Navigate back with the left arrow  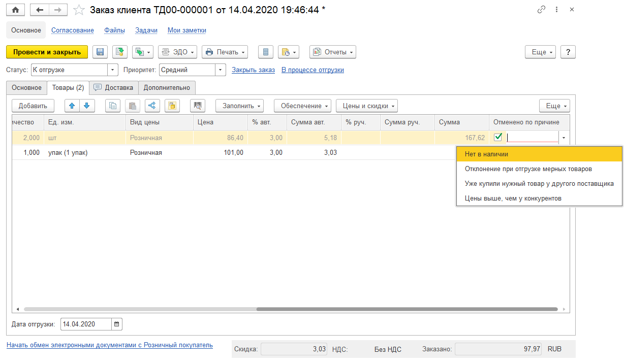[x=40, y=10]
